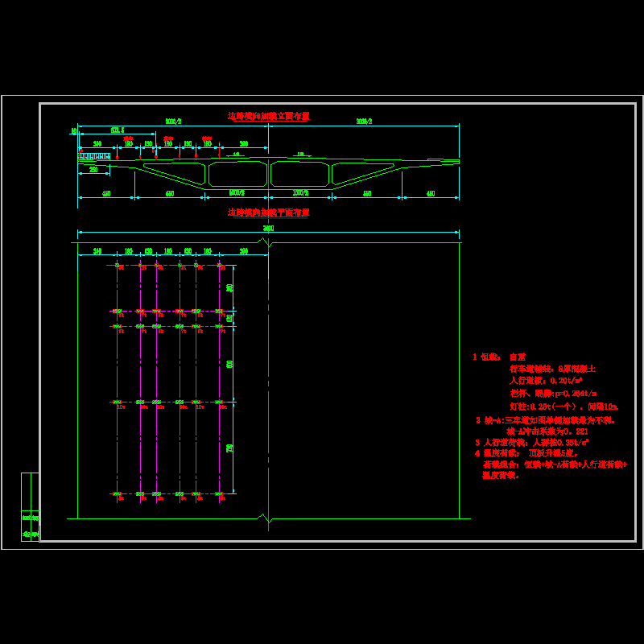Select the left rectangular box girder cell
Screen dimensions: 644x644
[x=237, y=174]
